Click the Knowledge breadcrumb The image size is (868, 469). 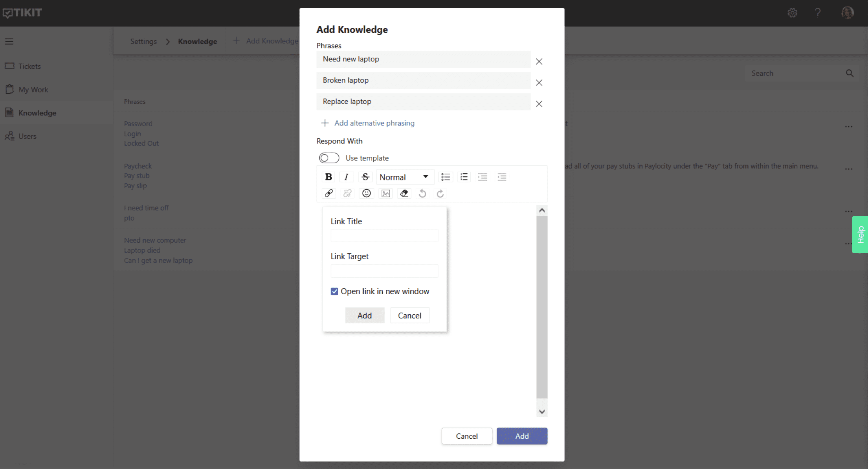[x=197, y=41]
